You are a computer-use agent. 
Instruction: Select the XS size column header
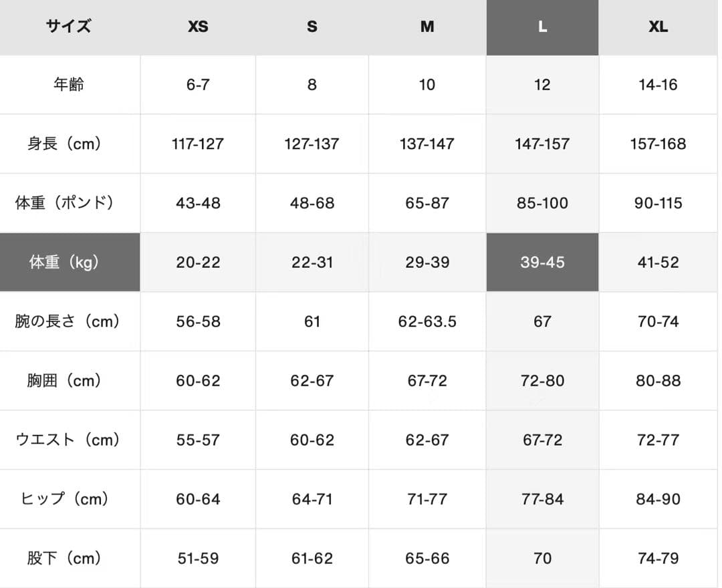click(198, 27)
